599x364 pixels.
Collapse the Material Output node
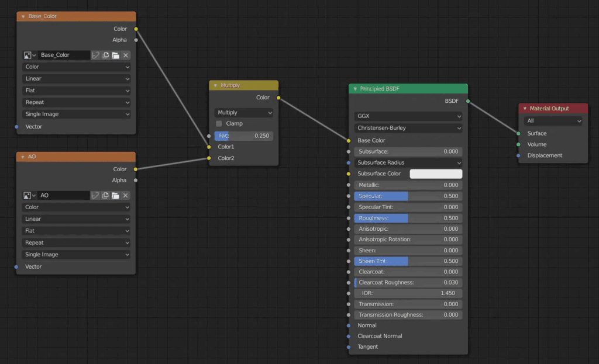525,109
